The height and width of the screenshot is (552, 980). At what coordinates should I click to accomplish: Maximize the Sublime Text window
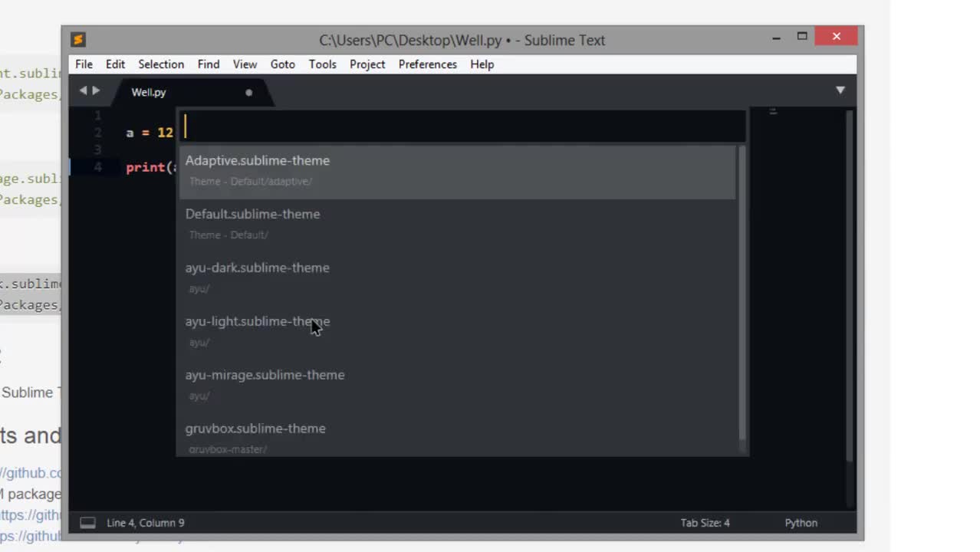coord(802,36)
